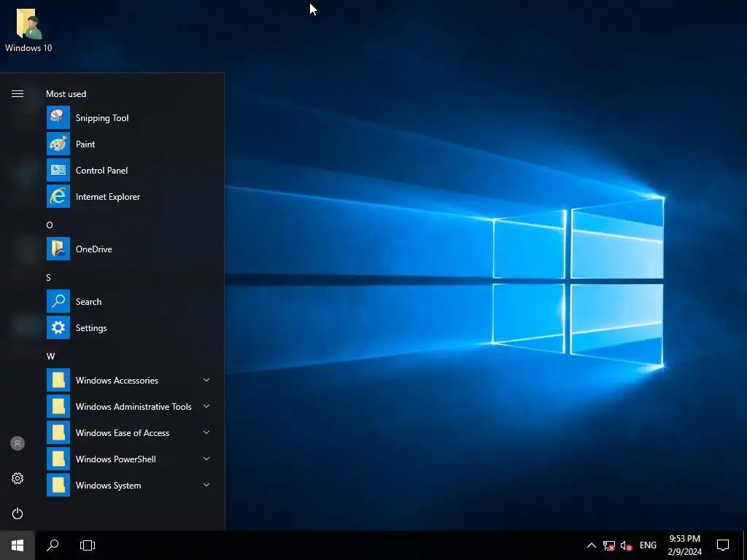Click the network status tray icon
747x560 pixels.
[x=608, y=545]
